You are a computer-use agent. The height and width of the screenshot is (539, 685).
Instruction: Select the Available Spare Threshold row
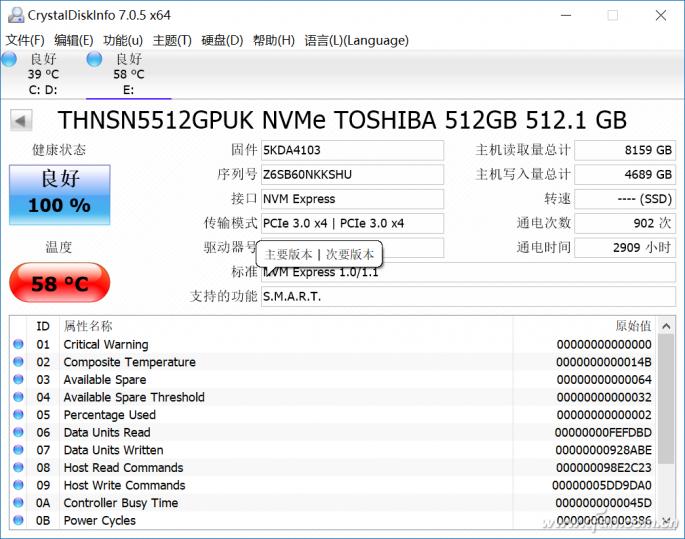point(333,397)
